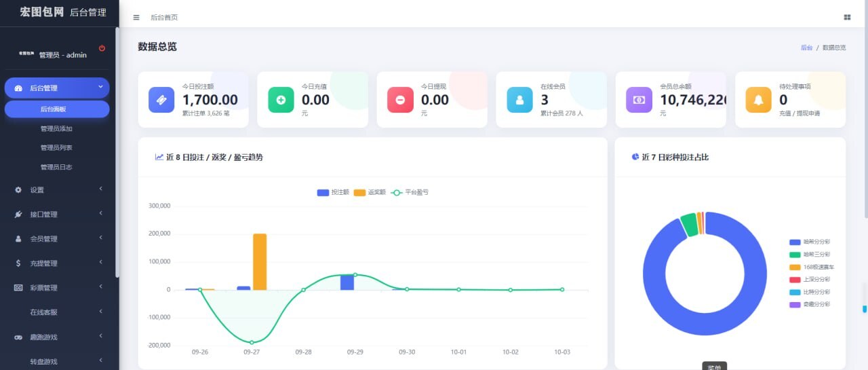Toggle 奇趣分分彩 in pie legend

810,305
